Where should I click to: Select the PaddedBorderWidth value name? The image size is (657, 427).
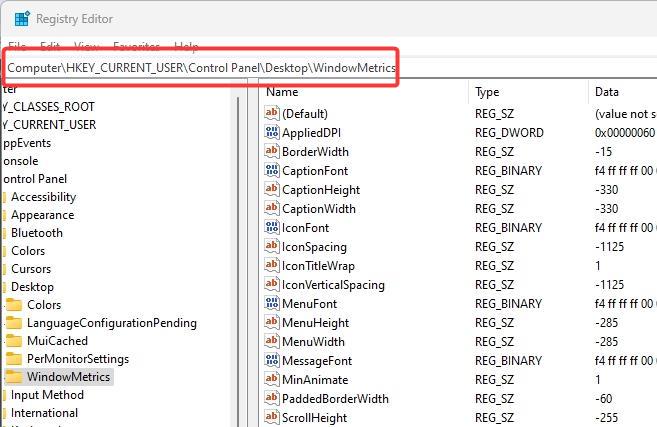(x=335, y=399)
